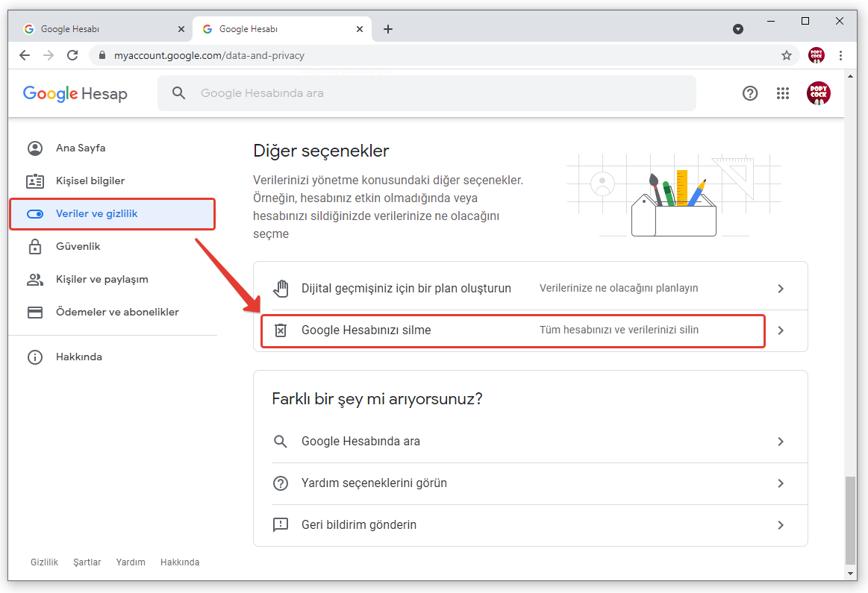Select Veriler ve gizlilik in the sidebar
This screenshot has height=593, width=868.
(x=113, y=213)
